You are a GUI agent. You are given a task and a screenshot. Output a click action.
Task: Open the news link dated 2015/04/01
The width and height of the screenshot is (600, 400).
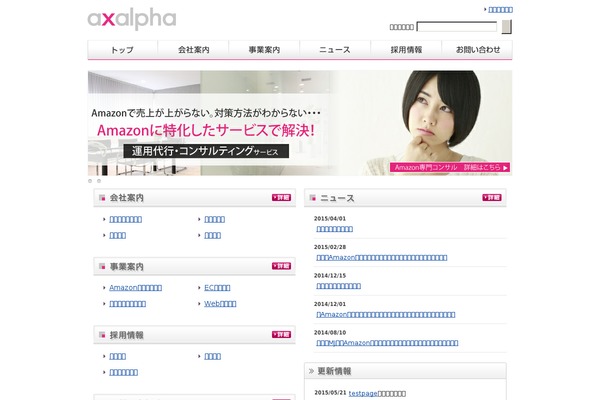[x=334, y=229]
